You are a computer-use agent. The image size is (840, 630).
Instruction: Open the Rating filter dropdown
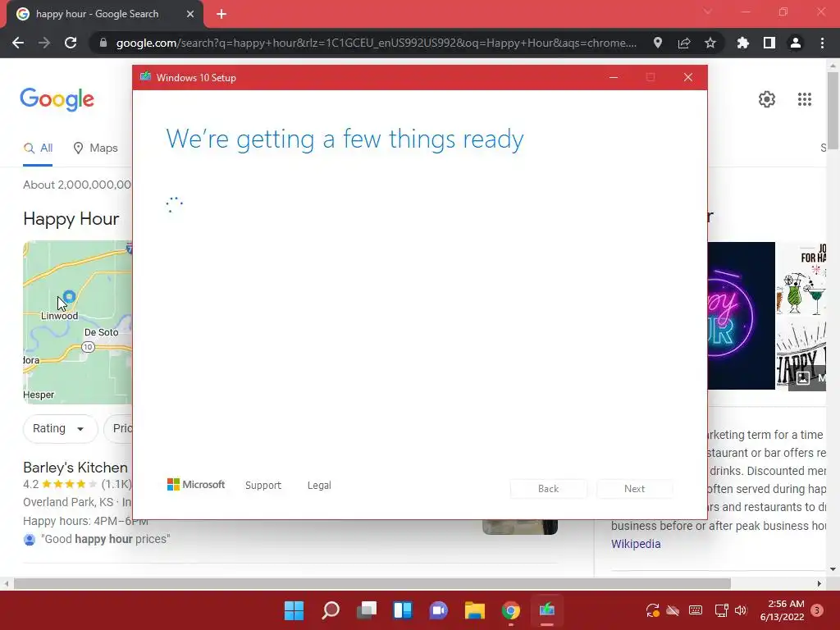click(60, 428)
